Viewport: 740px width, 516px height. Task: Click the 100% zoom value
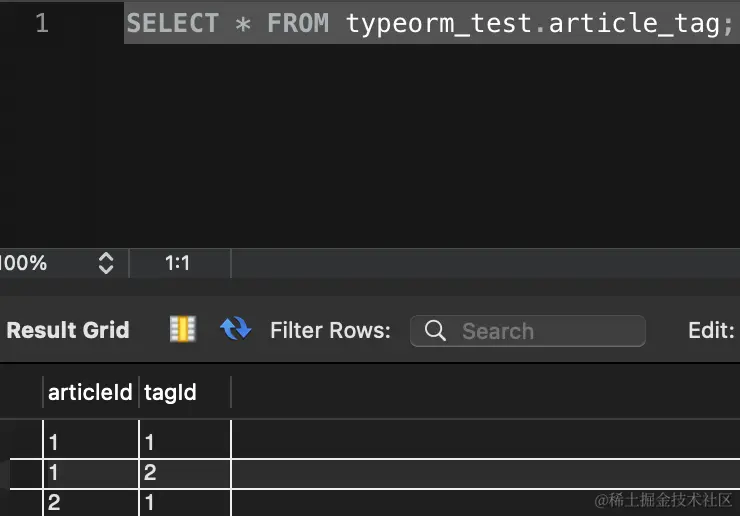pyautogui.click(x=24, y=264)
